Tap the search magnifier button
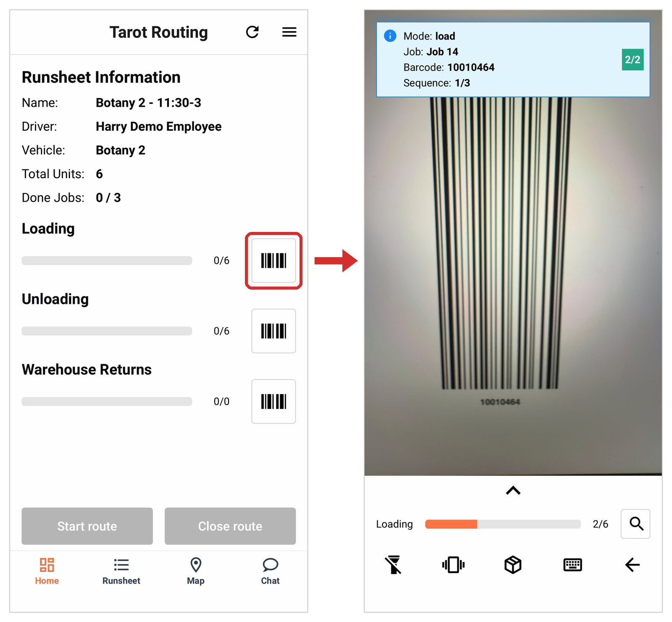Image resolution: width=672 pixels, height=622 pixels. pyautogui.click(x=635, y=524)
